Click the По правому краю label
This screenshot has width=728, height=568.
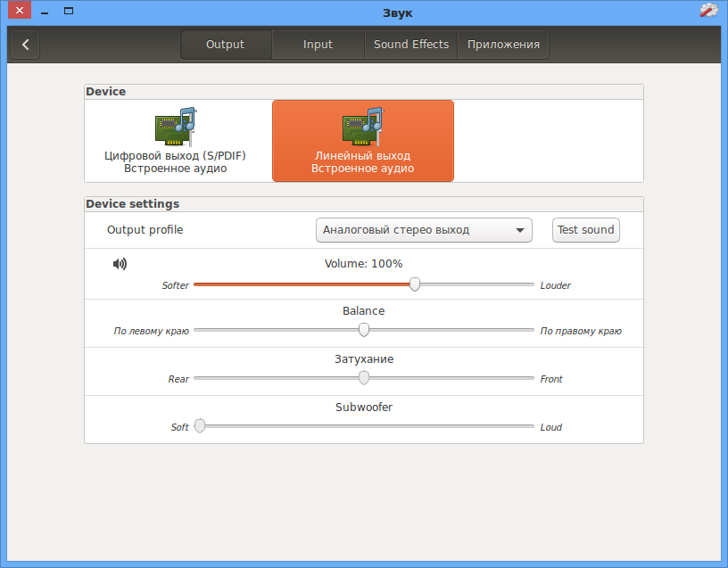(581, 331)
